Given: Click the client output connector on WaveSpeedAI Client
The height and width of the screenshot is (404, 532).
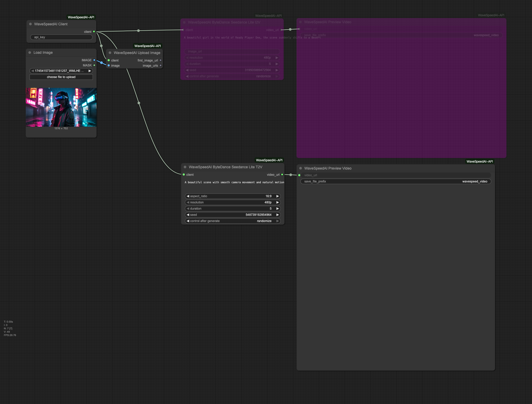Looking at the screenshot, I should [94, 32].
